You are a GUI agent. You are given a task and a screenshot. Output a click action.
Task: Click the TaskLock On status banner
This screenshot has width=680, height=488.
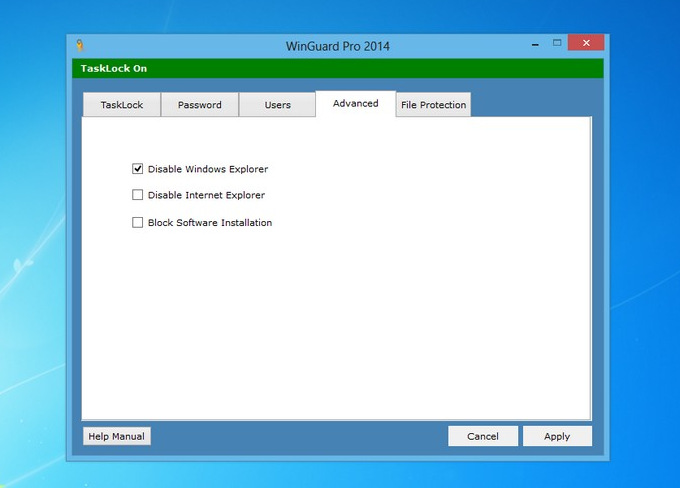(x=338, y=69)
